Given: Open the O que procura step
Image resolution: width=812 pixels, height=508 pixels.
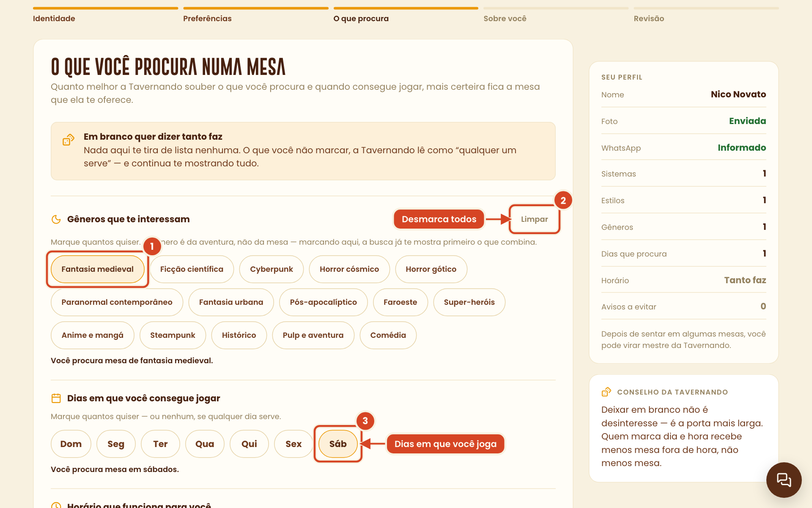Looking at the screenshot, I should (406, 15).
